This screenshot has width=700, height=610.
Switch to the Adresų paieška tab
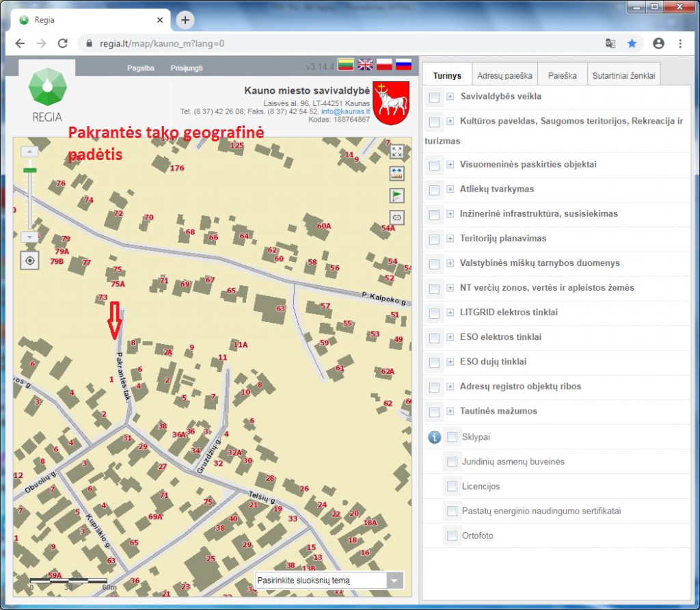pyautogui.click(x=504, y=76)
